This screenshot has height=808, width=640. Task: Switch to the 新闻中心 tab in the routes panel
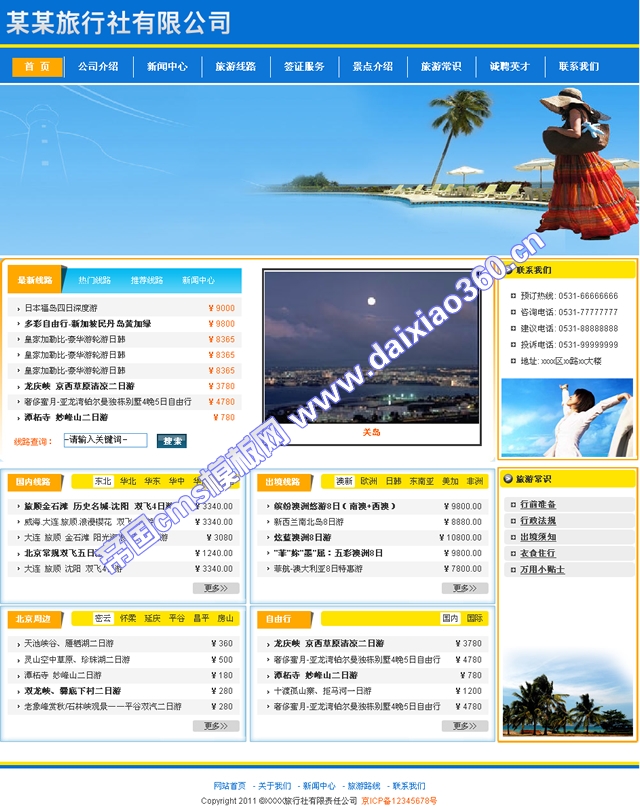198,280
